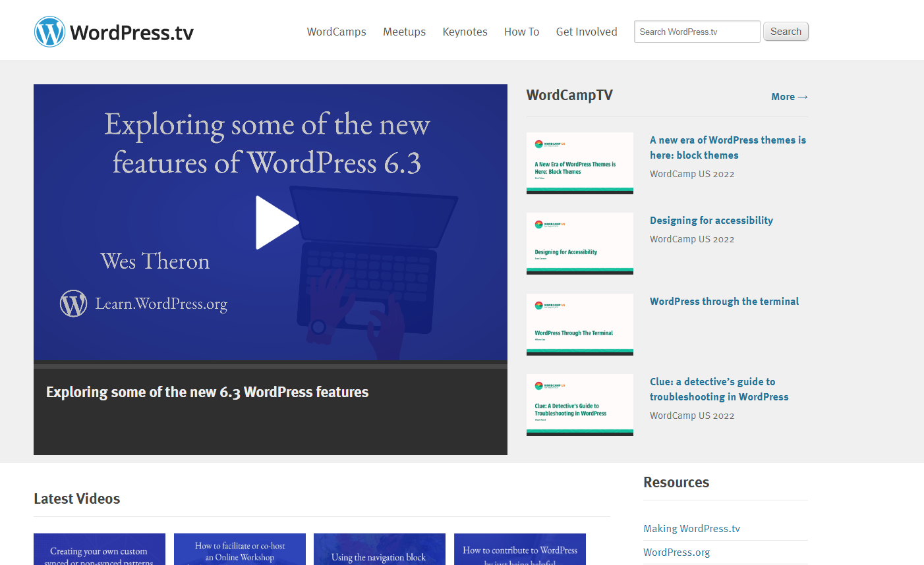The image size is (924, 565).
Task: Click the Latest Videos heading
Action: click(x=77, y=499)
